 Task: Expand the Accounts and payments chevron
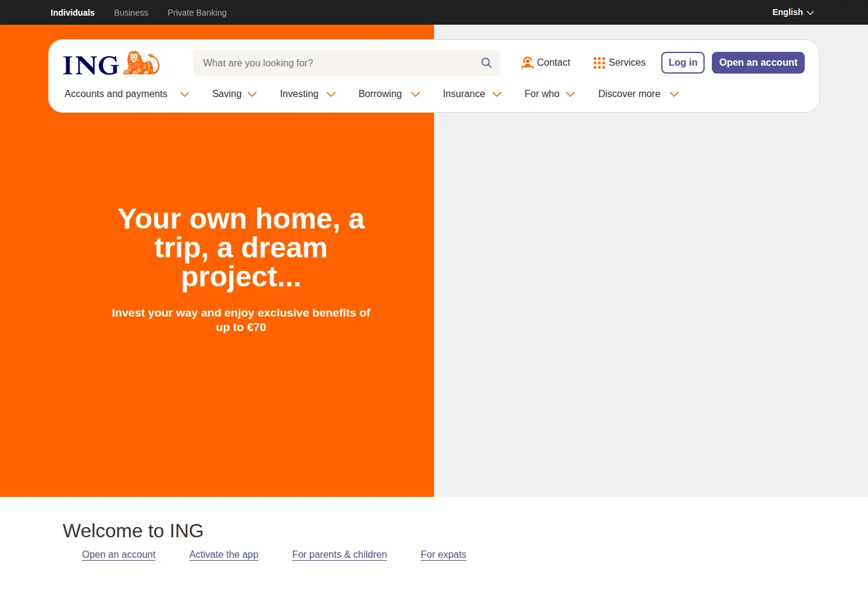(x=184, y=94)
